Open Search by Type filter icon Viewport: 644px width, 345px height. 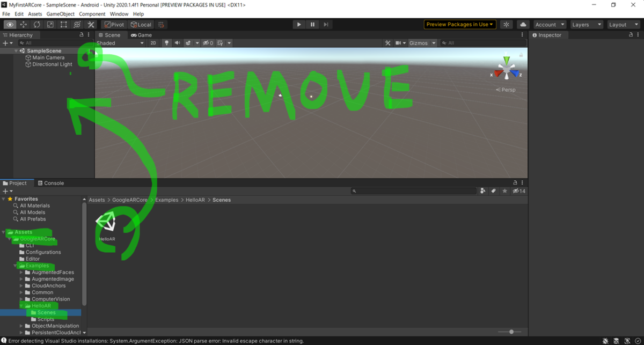(482, 191)
